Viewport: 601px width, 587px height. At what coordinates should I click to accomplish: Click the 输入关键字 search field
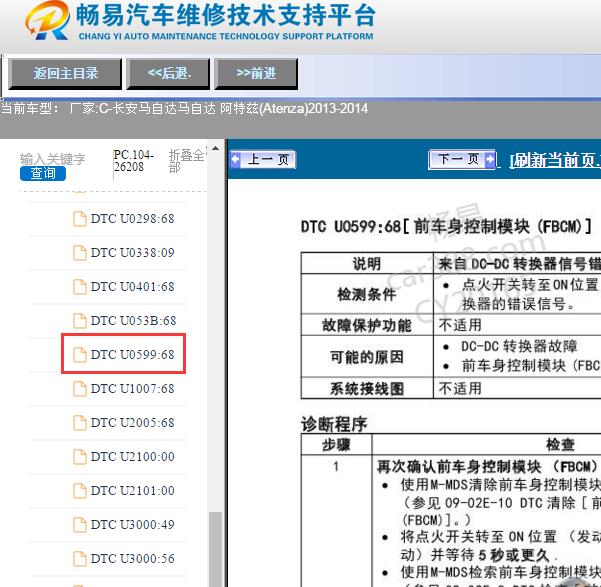point(53,158)
